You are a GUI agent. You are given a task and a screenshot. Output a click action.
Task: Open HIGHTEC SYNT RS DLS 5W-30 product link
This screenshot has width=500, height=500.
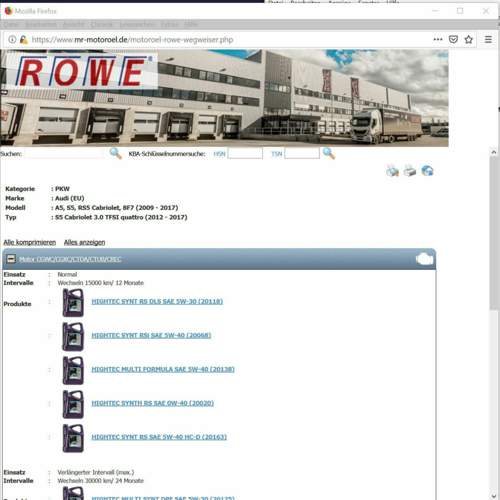[x=157, y=301]
